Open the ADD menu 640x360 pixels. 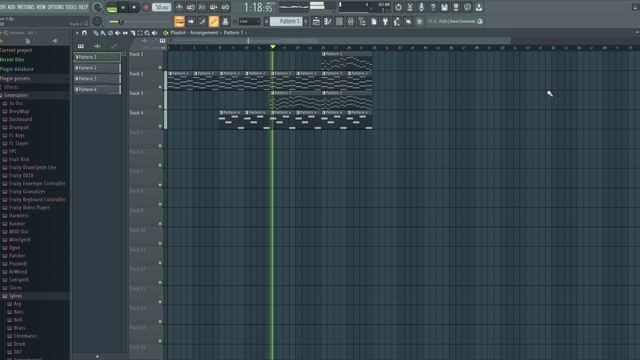tap(11, 7)
